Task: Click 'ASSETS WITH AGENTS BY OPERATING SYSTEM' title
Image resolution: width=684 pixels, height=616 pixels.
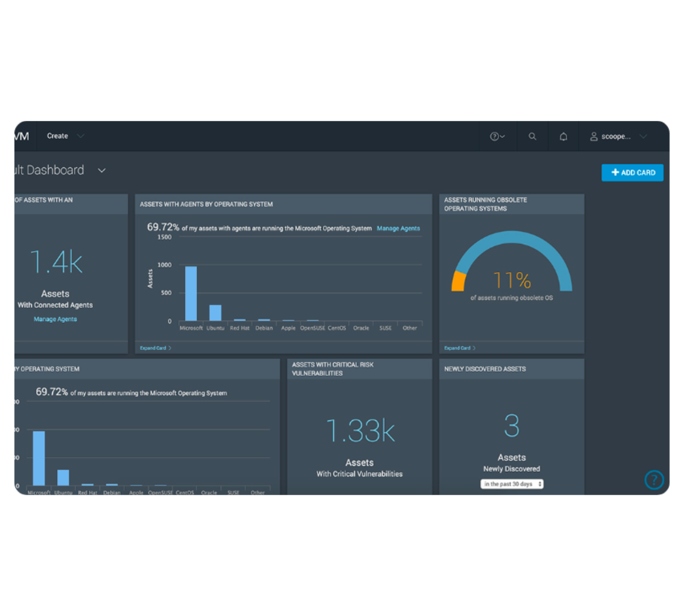Action: (206, 204)
